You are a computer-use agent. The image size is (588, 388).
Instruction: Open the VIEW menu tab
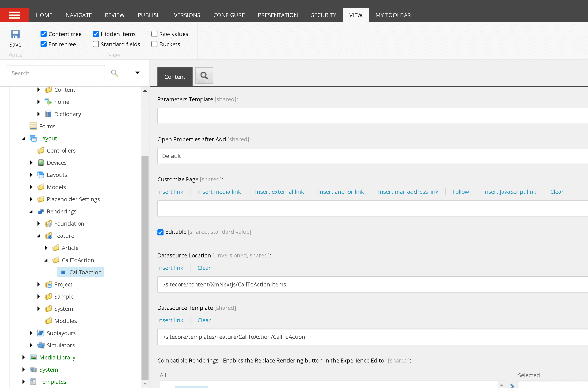pyautogui.click(x=355, y=15)
